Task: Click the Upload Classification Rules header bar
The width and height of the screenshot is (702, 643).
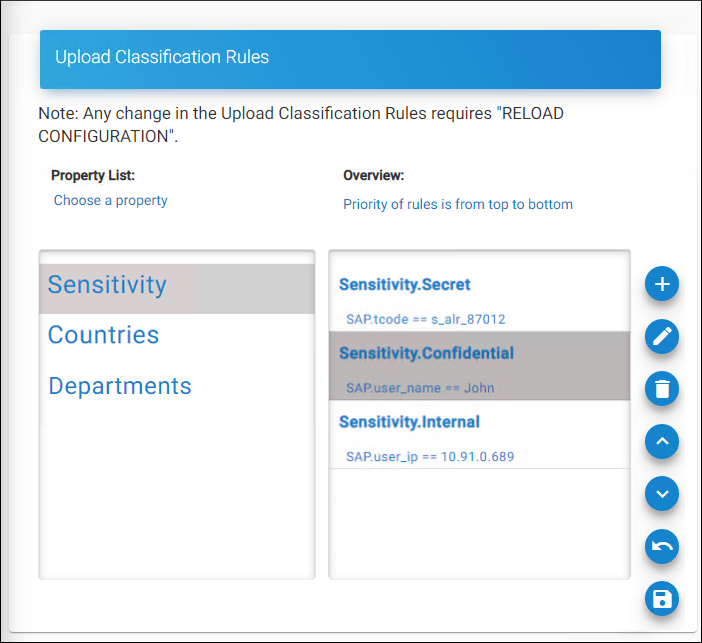Action: (350, 58)
